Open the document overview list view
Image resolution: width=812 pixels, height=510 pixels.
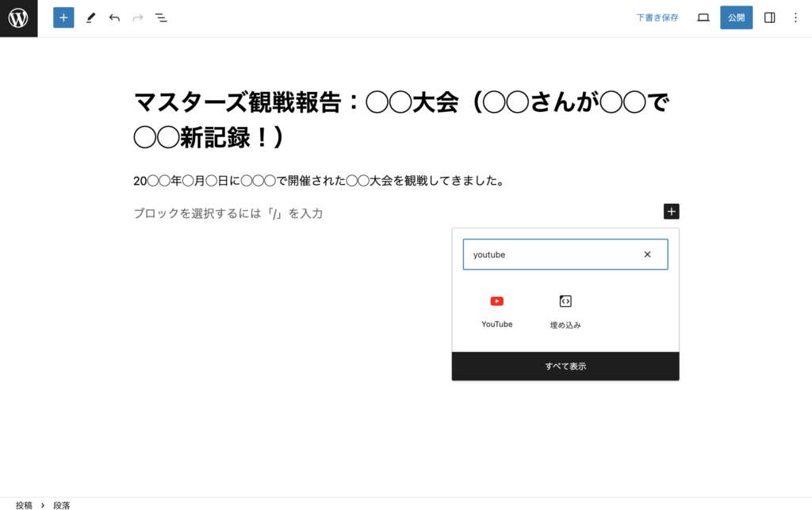(x=161, y=17)
